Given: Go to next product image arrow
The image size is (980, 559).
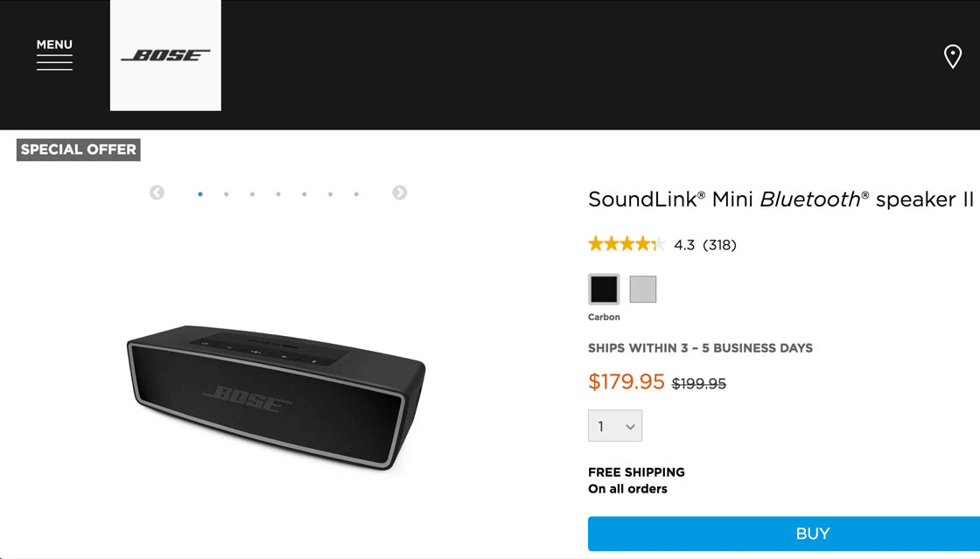Looking at the screenshot, I should coord(400,192).
